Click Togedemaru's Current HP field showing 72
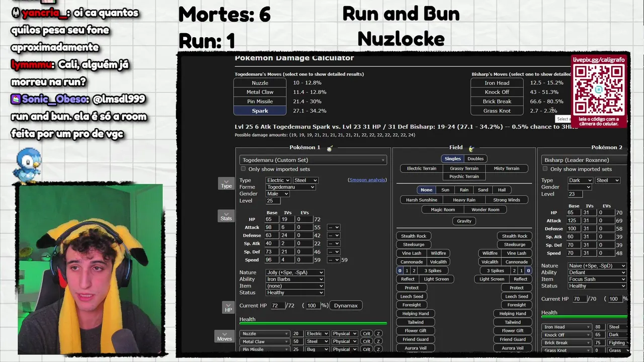Viewport: 644px width, 362px height. [277, 306]
